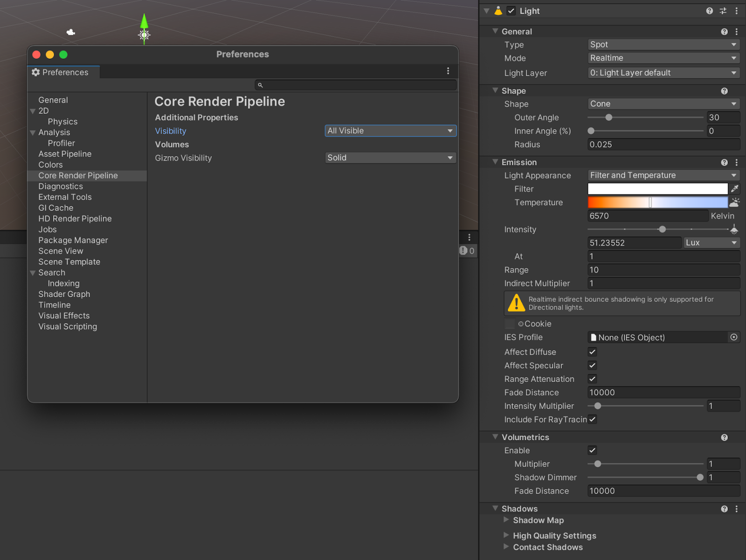
Task: Select External Tools in the sidebar
Action: (65, 197)
